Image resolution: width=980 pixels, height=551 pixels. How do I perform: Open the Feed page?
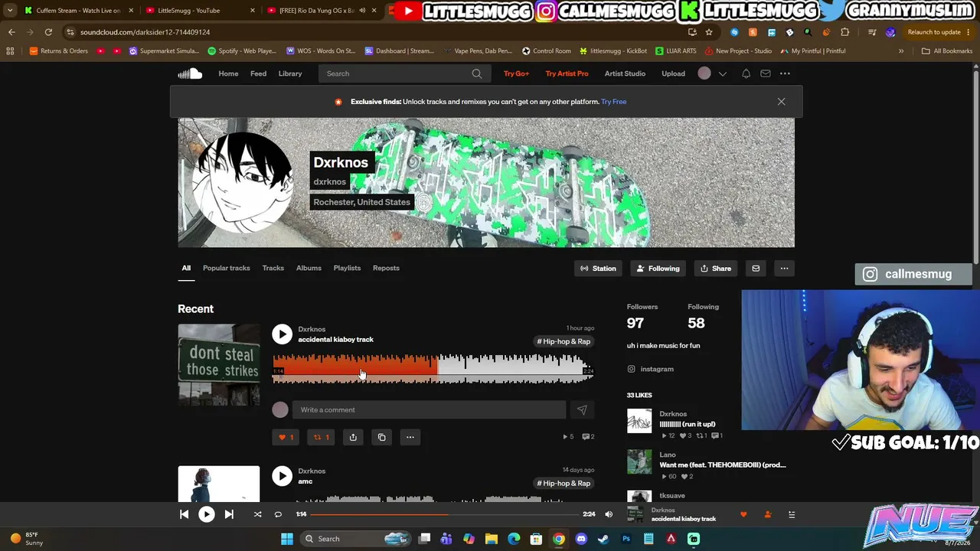coord(258,73)
